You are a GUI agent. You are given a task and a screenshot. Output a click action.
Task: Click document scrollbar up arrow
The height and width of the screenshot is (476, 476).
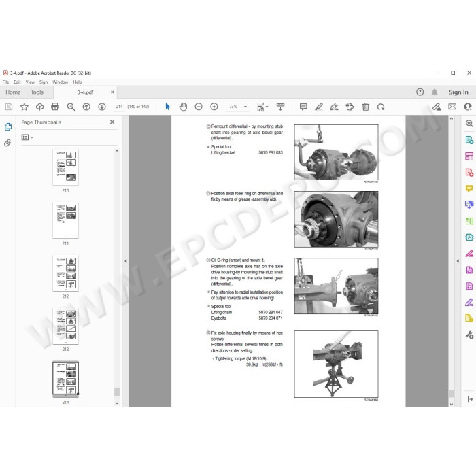(x=452, y=118)
